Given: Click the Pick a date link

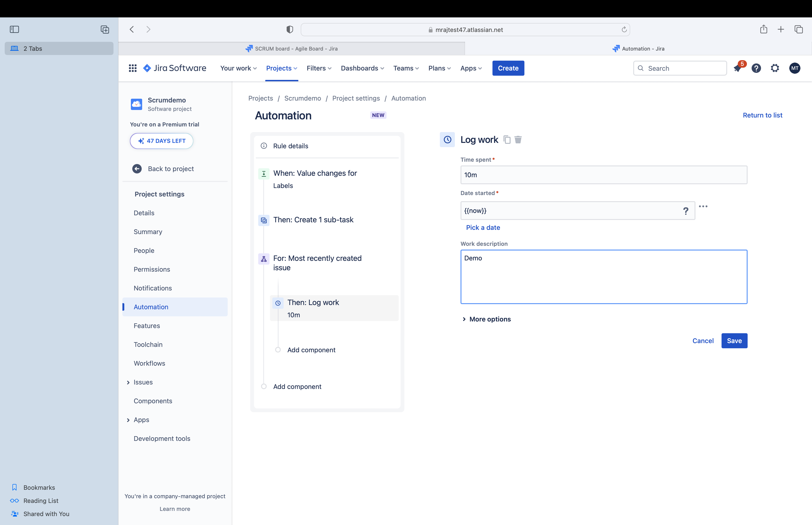Looking at the screenshot, I should point(483,227).
